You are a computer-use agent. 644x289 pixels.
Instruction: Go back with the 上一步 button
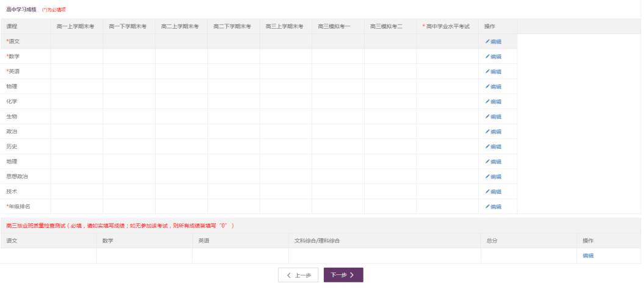[298, 275]
